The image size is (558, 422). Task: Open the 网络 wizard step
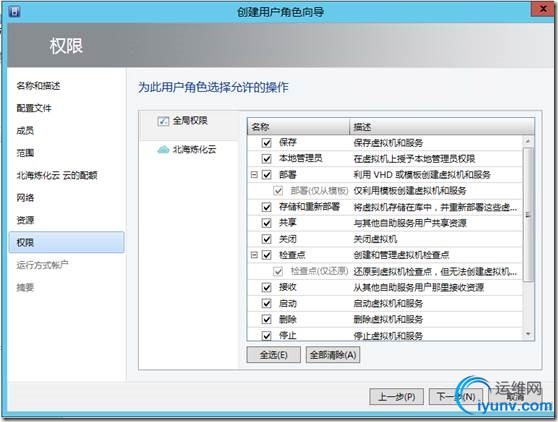25,198
